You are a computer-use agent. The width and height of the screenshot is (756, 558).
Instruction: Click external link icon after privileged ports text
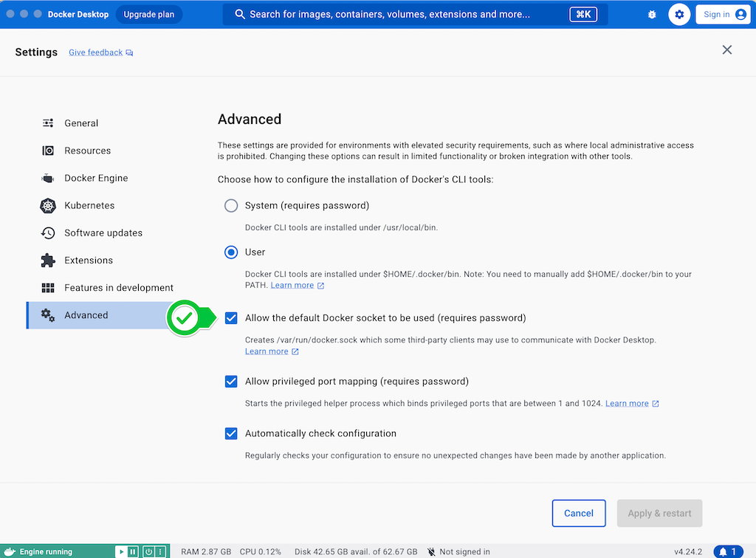click(656, 404)
